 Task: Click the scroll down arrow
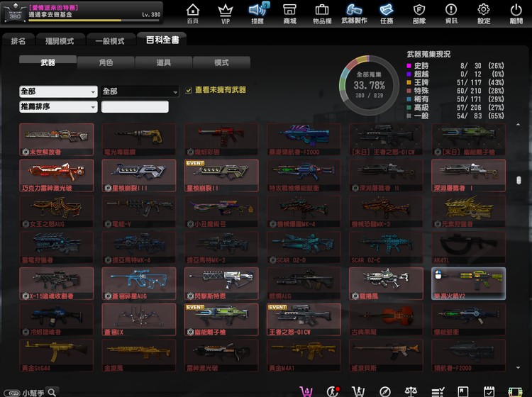pyautogui.click(x=518, y=367)
